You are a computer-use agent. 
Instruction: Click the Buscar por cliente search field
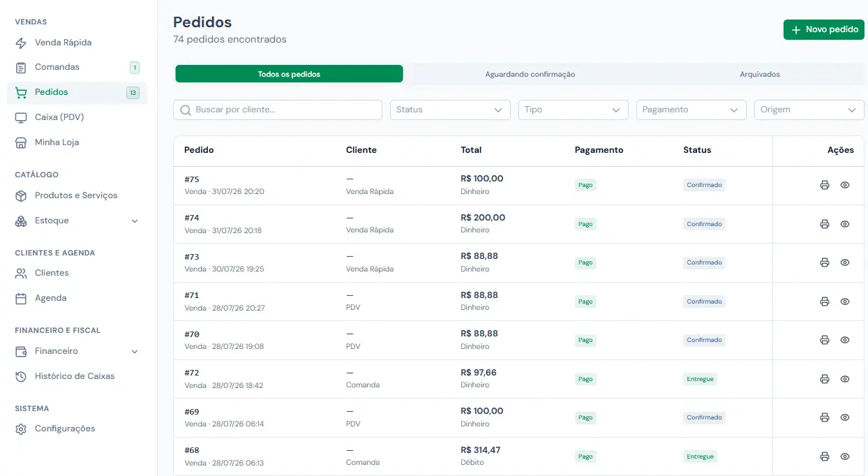[x=278, y=110]
